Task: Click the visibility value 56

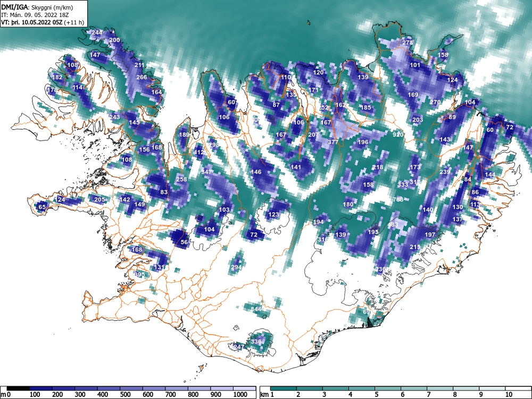Action: pyautogui.click(x=184, y=242)
